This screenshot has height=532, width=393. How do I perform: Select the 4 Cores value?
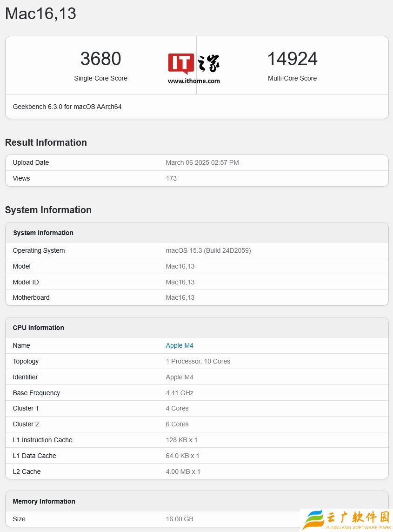coord(177,408)
